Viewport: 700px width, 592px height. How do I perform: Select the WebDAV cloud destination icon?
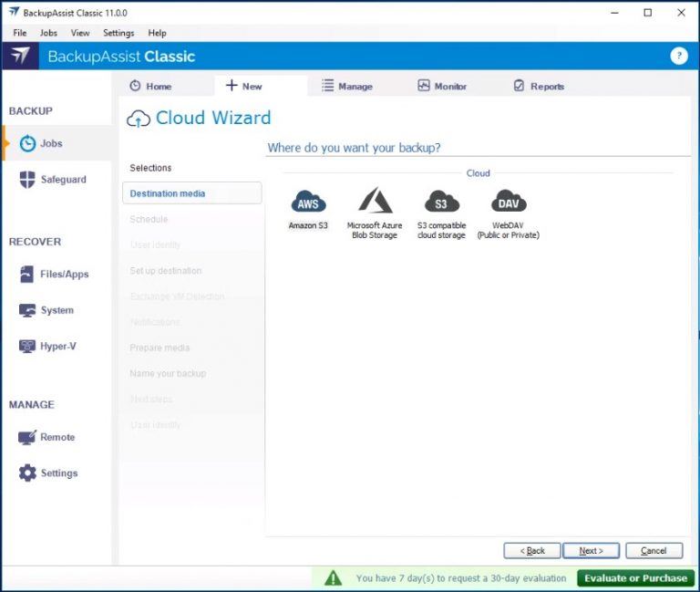tap(508, 203)
